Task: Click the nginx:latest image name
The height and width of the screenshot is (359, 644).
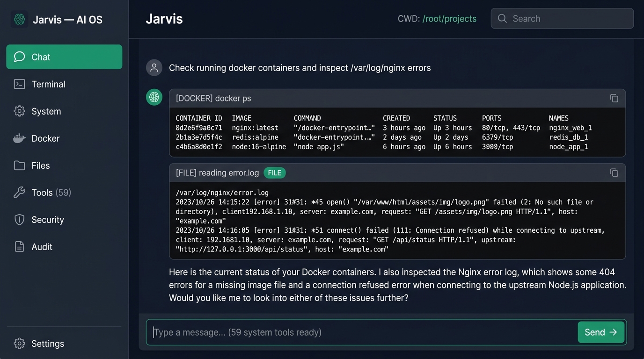Action: (255, 128)
